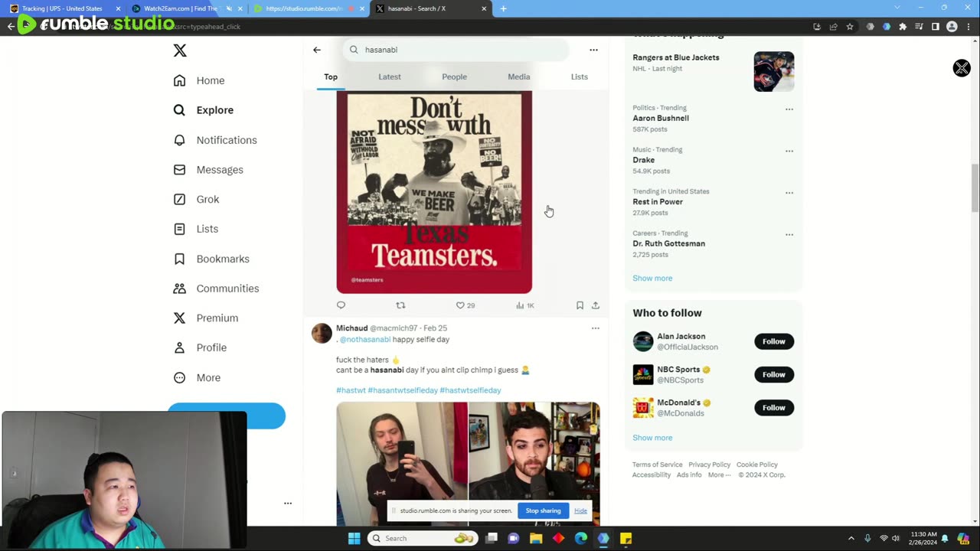
Task: Follow Alan Jackson
Action: pos(774,341)
